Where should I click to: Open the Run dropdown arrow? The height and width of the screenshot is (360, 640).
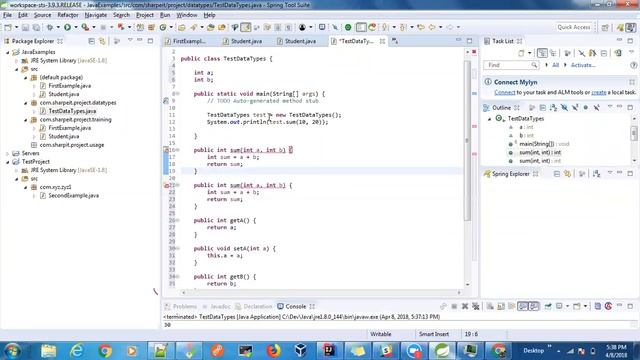click(76, 27)
